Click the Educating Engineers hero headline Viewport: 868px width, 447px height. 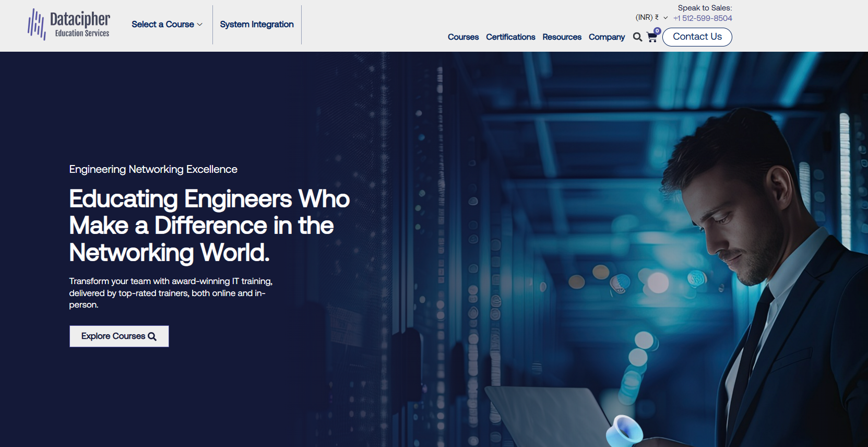[x=209, y=226]
